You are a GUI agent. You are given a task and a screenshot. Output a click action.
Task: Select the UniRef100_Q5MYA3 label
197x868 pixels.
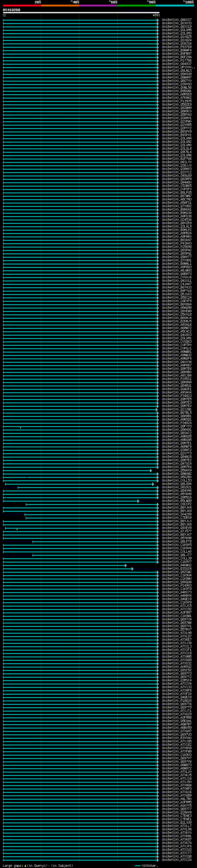(x=177, y=115)
